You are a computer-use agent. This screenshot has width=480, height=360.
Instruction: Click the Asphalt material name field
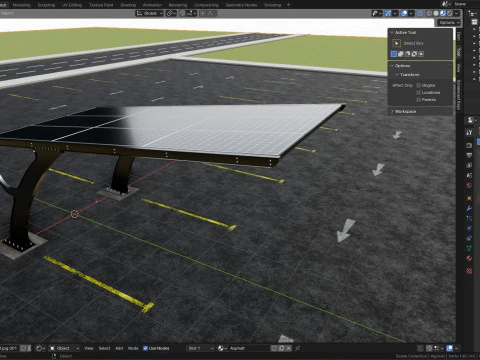click(x=249, y=348)
